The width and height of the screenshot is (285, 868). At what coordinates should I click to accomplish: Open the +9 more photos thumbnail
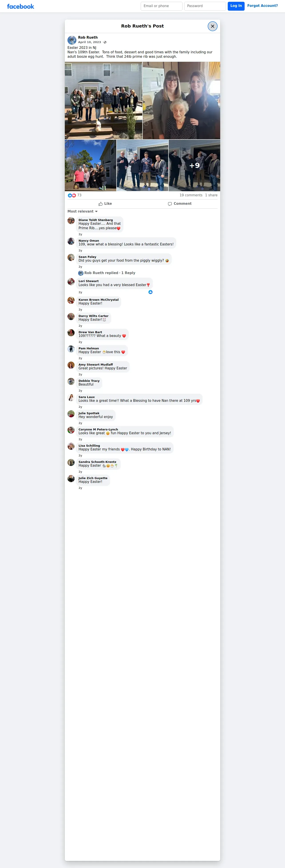tap(194, 165)
